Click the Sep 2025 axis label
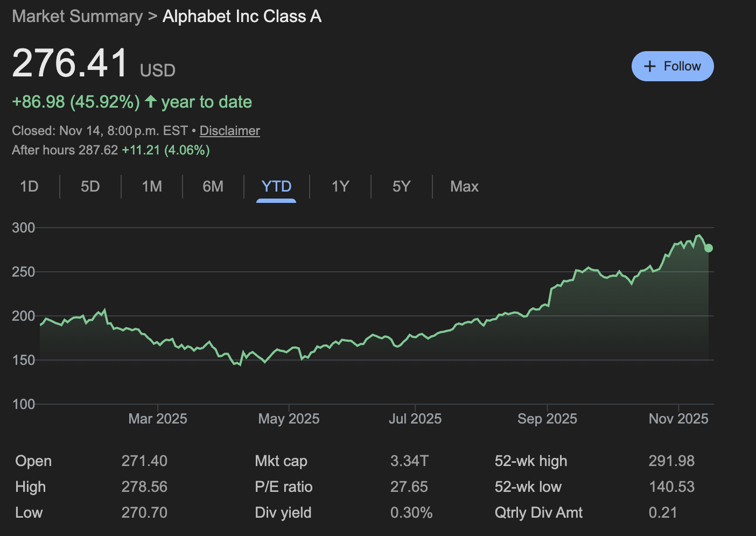 tap(547, 419)
